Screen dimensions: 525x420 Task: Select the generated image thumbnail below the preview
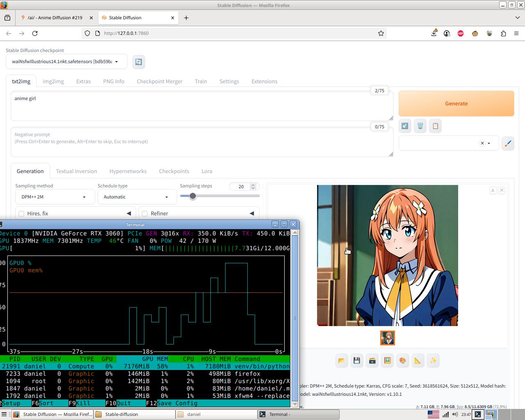(388, 338)
